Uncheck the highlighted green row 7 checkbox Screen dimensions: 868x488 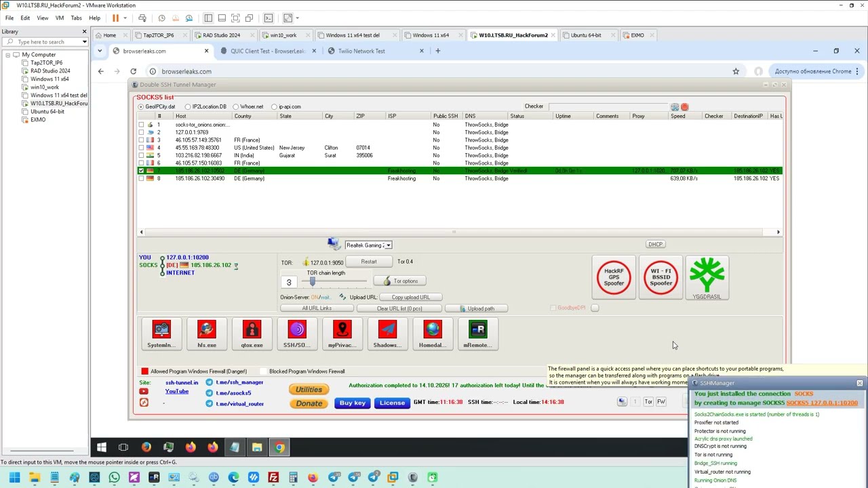pos(141,171)
